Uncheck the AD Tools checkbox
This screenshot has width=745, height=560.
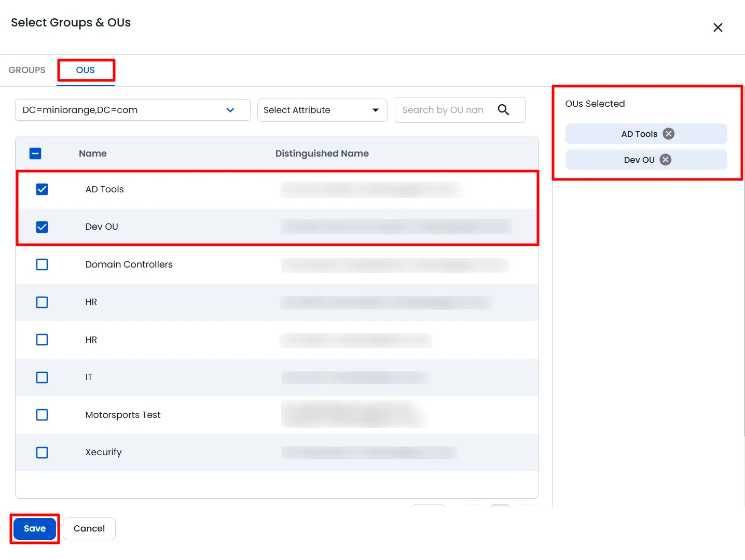(x=42, y=189)
